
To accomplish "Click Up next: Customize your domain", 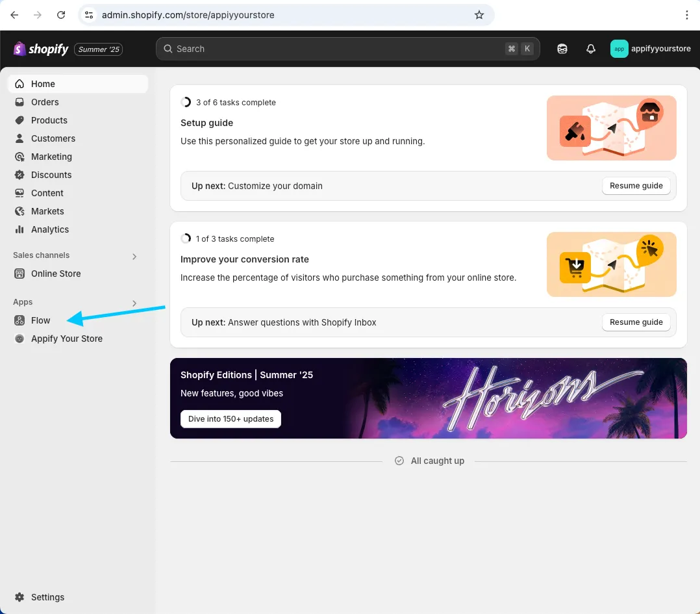I will [256, 186].
